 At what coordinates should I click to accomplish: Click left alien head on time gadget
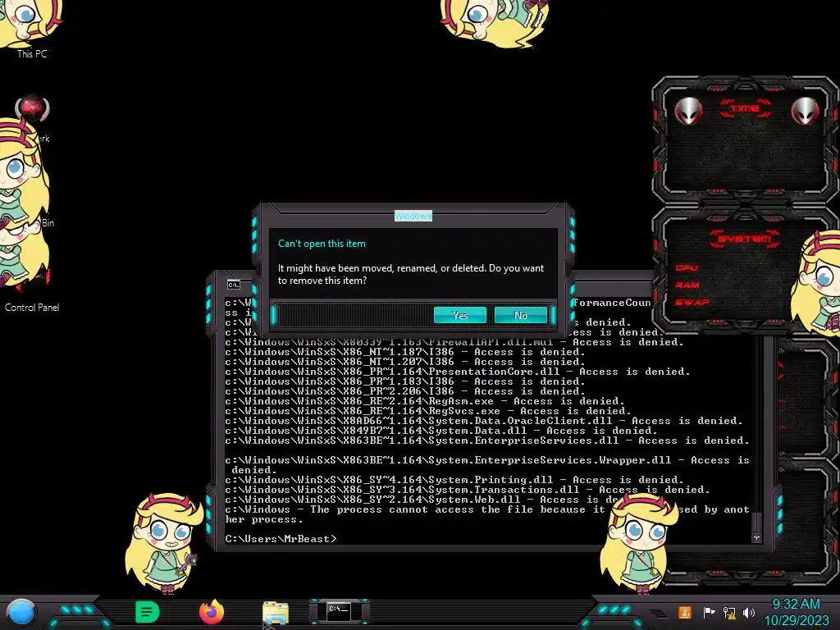pyautogui.click(x=688, y=111)
